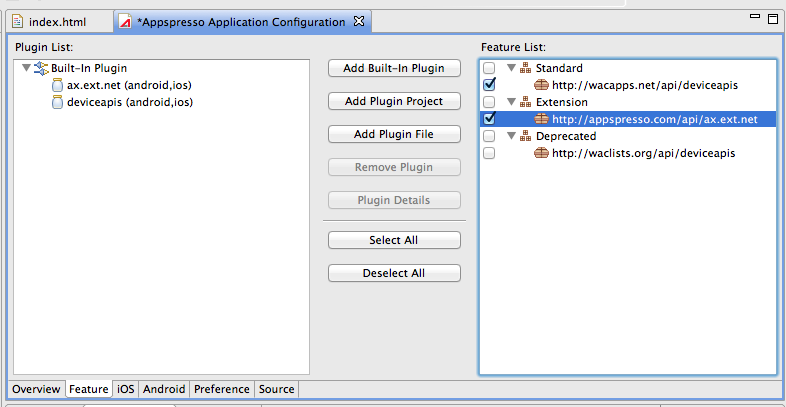The image size is (786, 407).
Task: Minimize the editor area
Action: pyautogui.click(x=754, y=17)
